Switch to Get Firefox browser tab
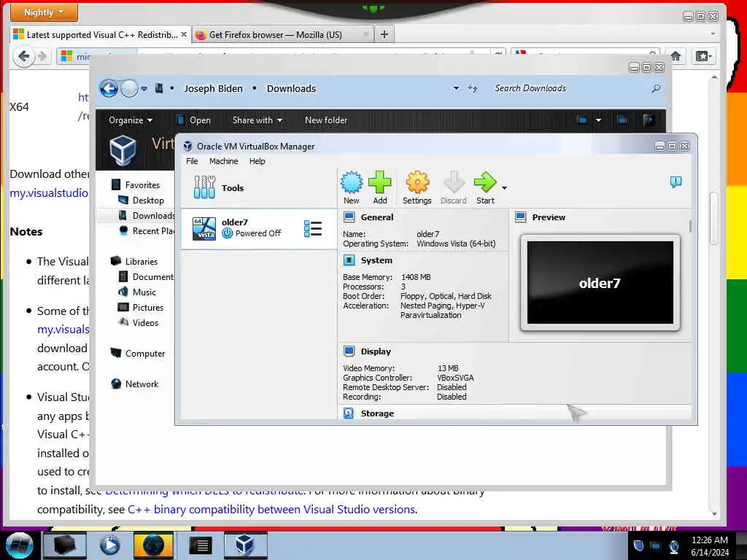 [x=282, y=35]
